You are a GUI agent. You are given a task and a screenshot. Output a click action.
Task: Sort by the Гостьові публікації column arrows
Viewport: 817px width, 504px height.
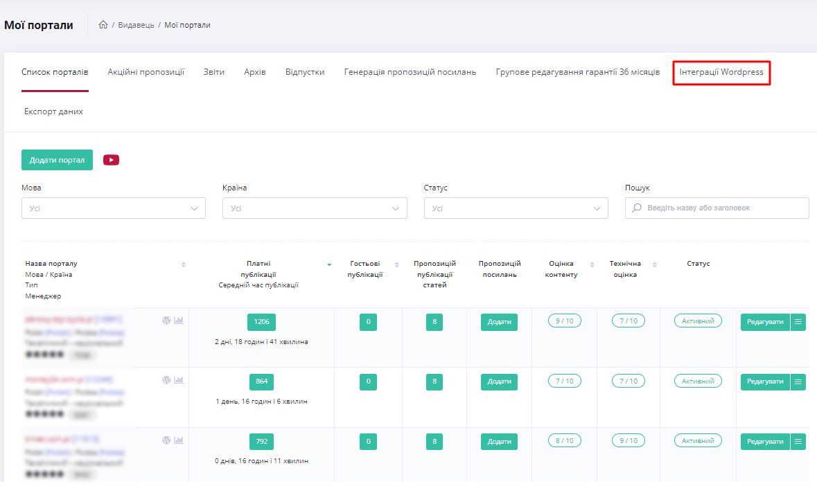[397, 264]
